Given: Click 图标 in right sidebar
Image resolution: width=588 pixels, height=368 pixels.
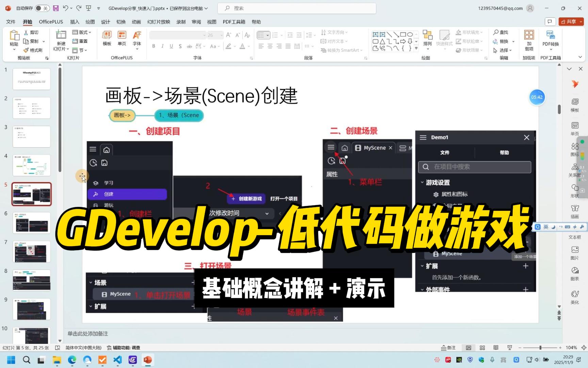Looking at the screenshot, I should [575, 149].
